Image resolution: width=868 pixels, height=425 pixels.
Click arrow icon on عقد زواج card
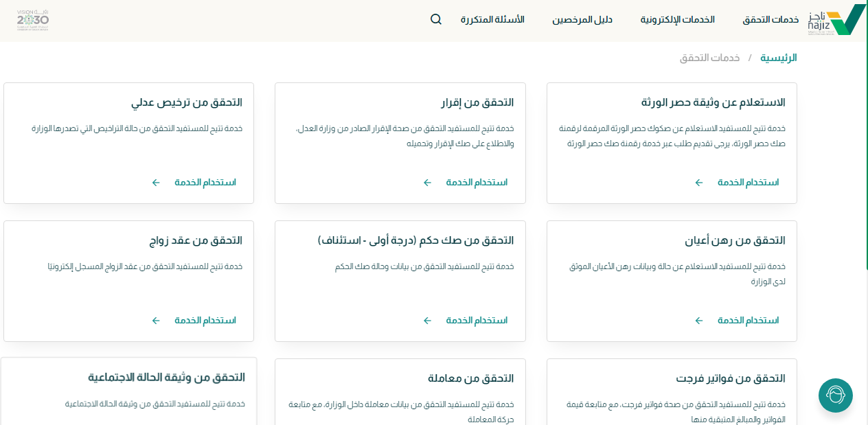pyautogui.click(x=156, y=321)
